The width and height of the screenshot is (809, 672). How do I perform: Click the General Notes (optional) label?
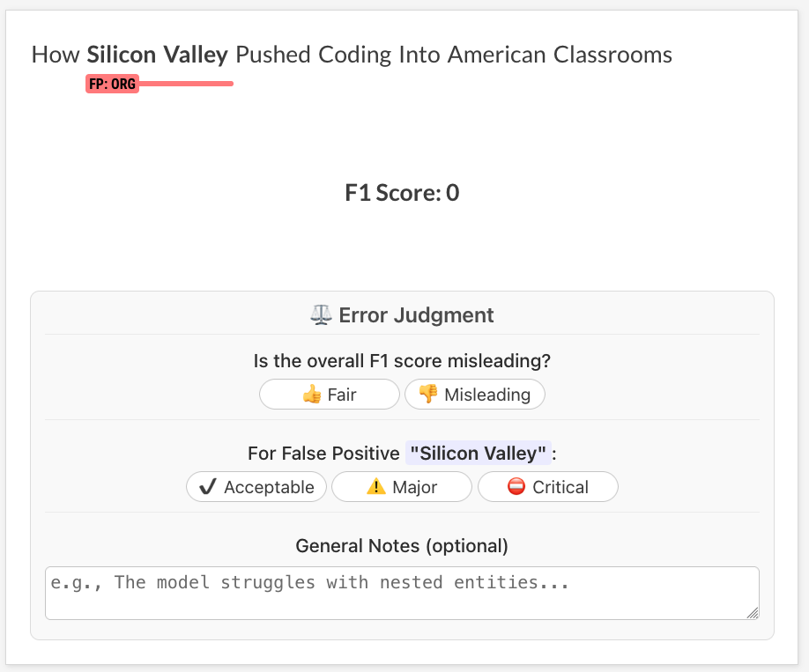tap(402, 546)
